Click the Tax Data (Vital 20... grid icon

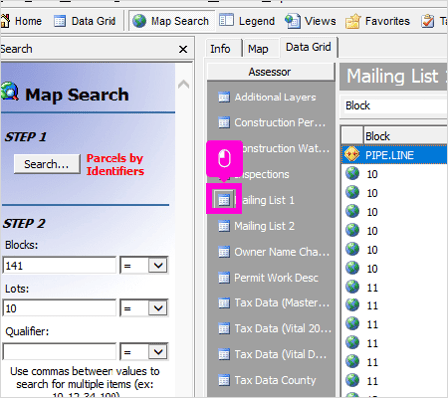click(224, 329)
